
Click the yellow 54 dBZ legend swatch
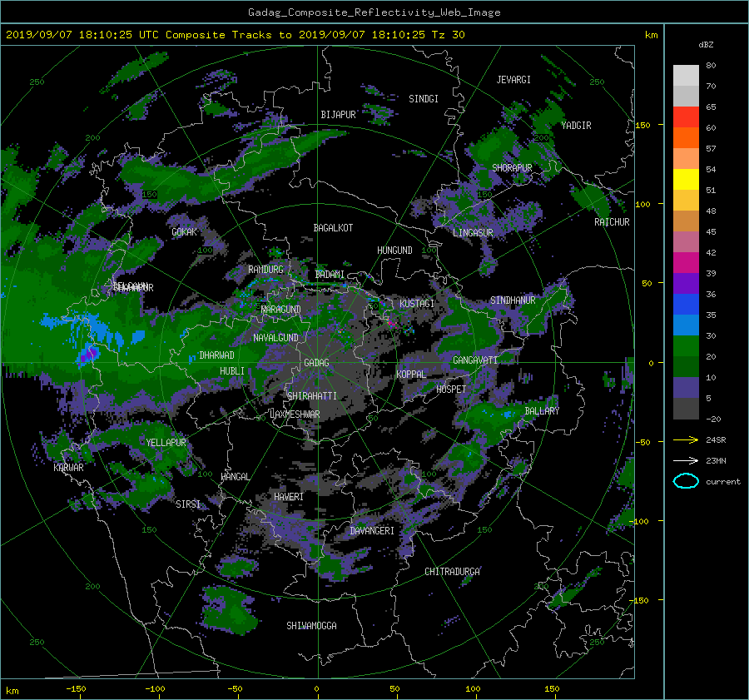686,180
